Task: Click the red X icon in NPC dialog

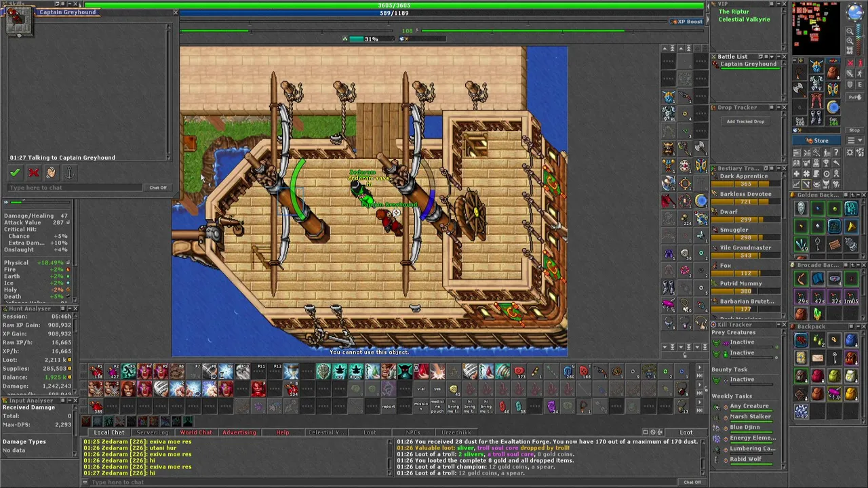Action: point(33,173)
